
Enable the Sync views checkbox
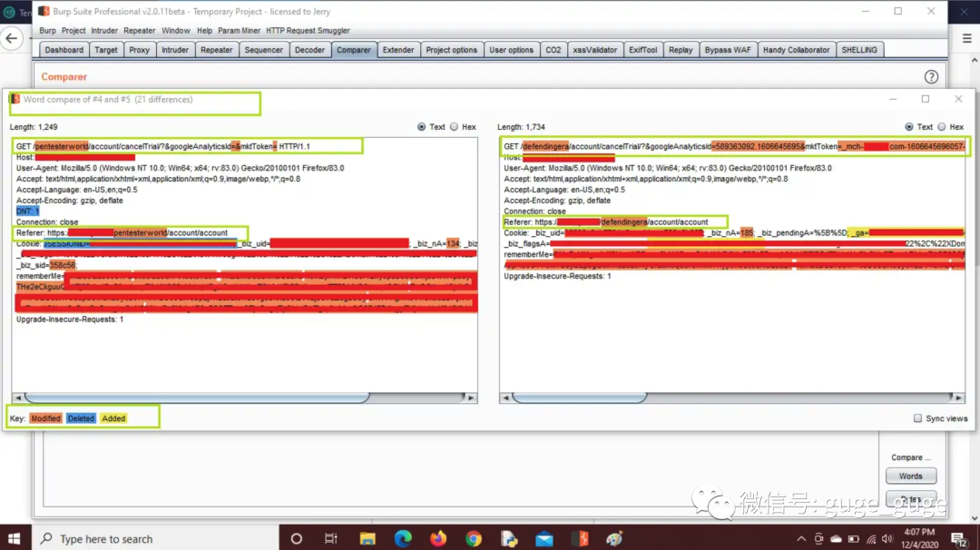point(917,418)
